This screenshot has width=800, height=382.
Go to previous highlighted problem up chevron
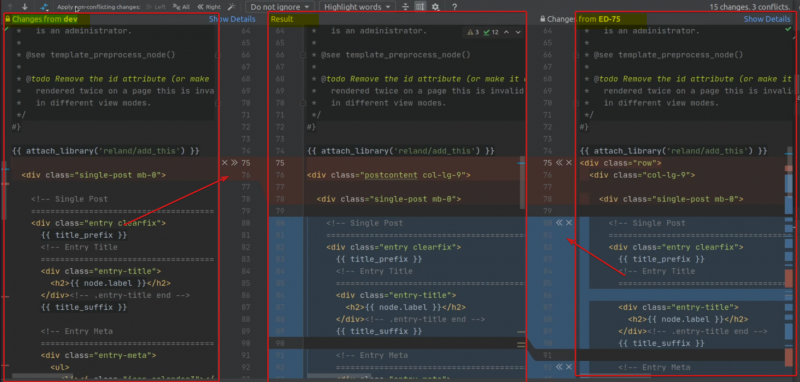[x=507, y=32]
